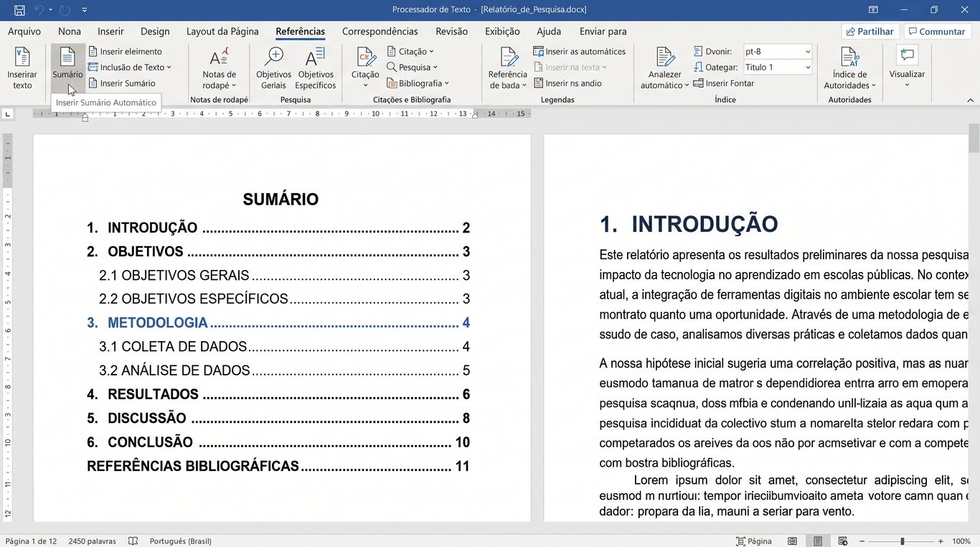The height and width of the screenshot is (547, 980).
Task: Open the Bibliografia dropdown
Action: point(418,83)
